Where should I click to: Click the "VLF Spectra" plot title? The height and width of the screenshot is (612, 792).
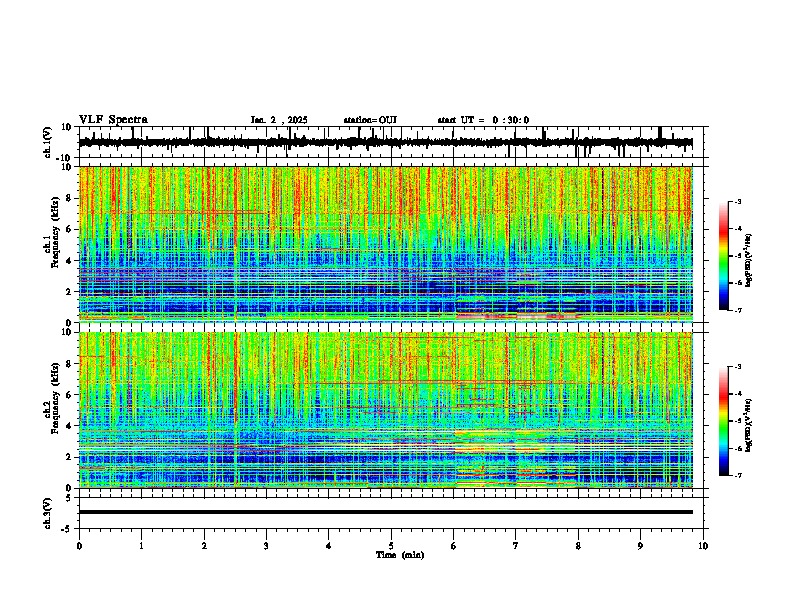(113, 120)
